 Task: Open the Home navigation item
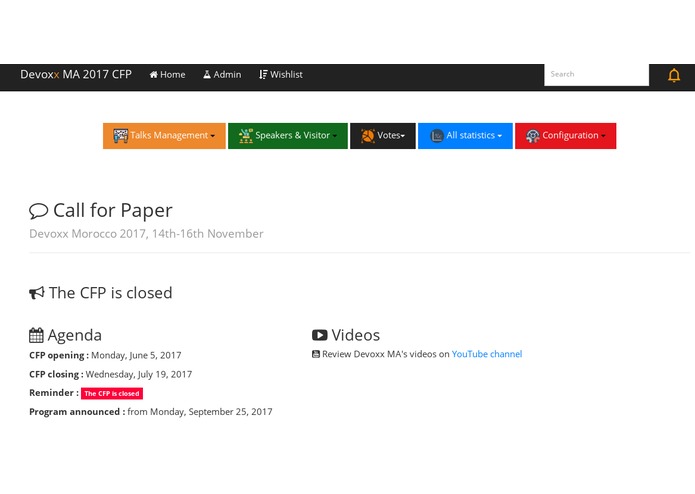click(168, 74)
